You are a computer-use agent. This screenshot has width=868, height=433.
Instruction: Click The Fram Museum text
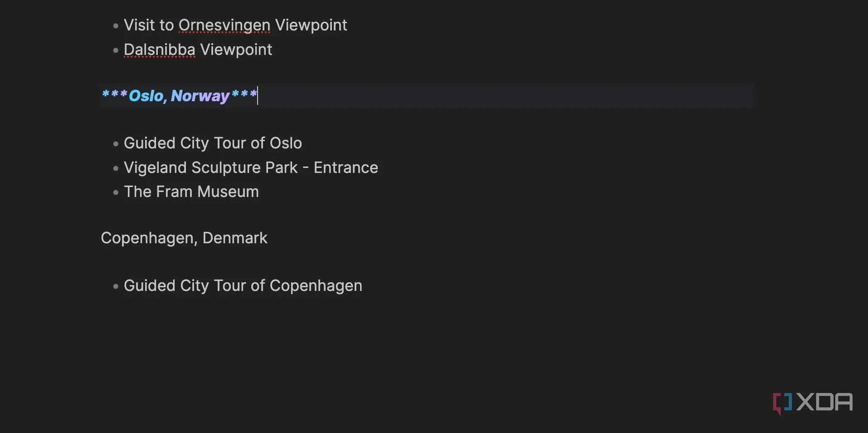(191, 192)
